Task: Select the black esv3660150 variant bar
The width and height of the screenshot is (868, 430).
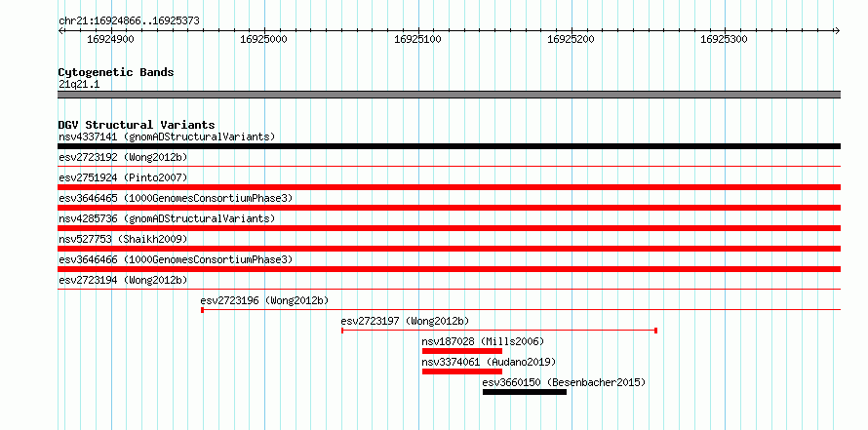Action: pyautogui.click(x=525, y=392)
